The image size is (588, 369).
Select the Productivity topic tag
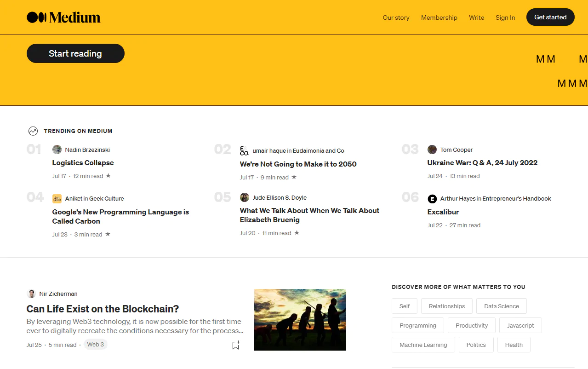click(472, 326)
